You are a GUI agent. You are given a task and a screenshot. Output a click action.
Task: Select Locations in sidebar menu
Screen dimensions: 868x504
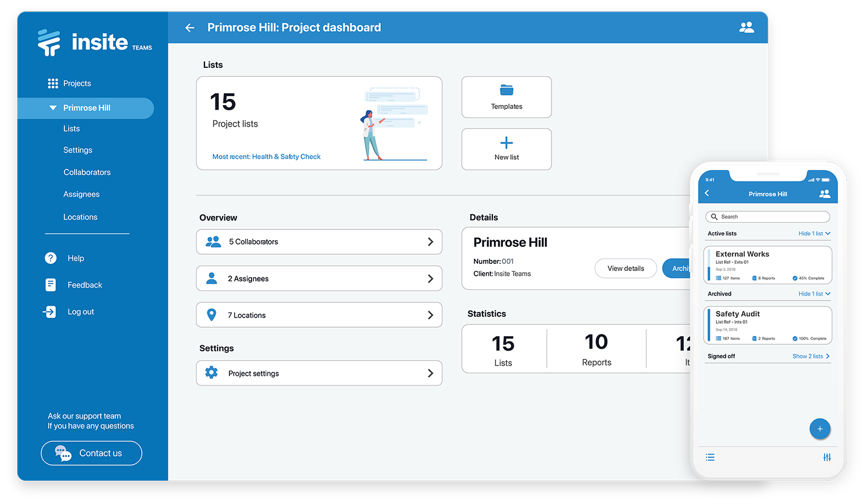pos(80,217)
